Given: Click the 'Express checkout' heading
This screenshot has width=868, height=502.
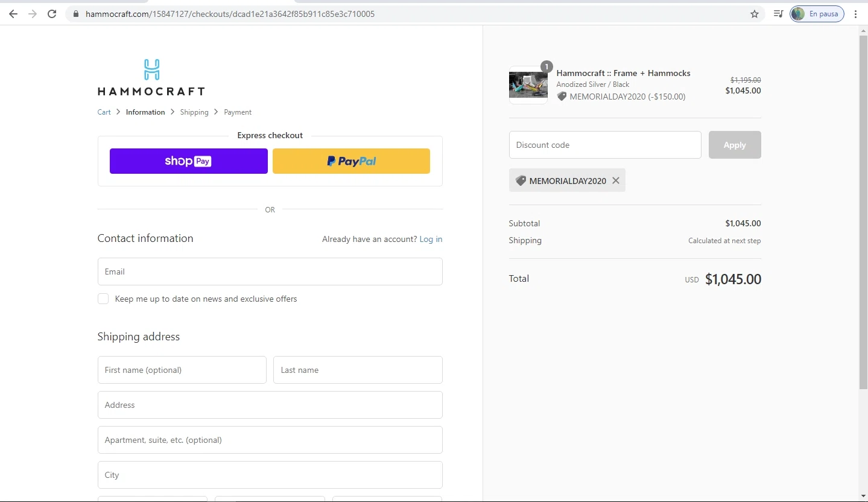Looking at the screenshot, I should pos(270,135).
